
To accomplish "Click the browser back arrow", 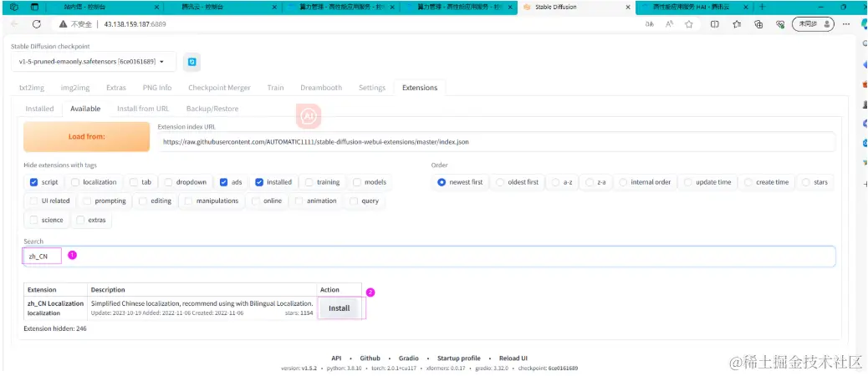I will [x=14, y=24].
